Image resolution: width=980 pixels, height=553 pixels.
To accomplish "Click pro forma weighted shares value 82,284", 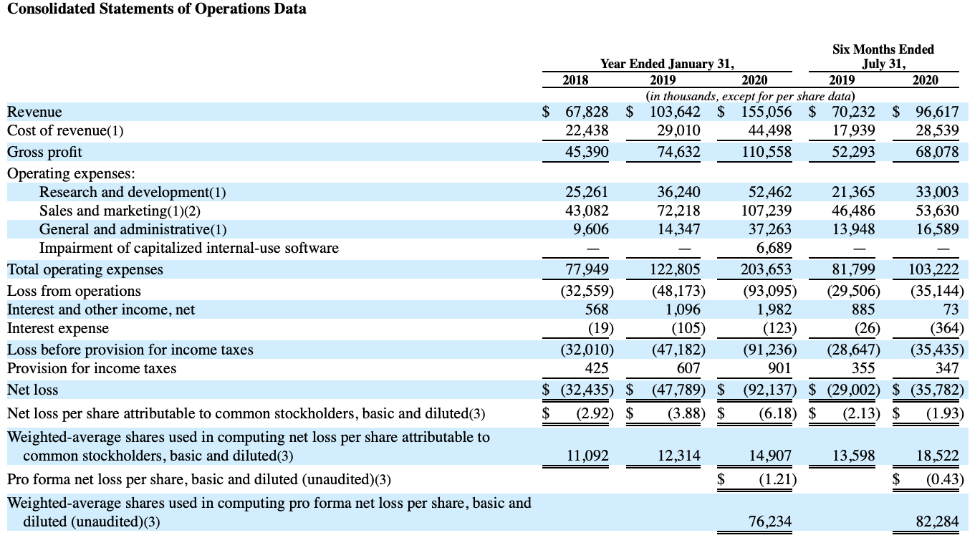I will click(937, 521).
